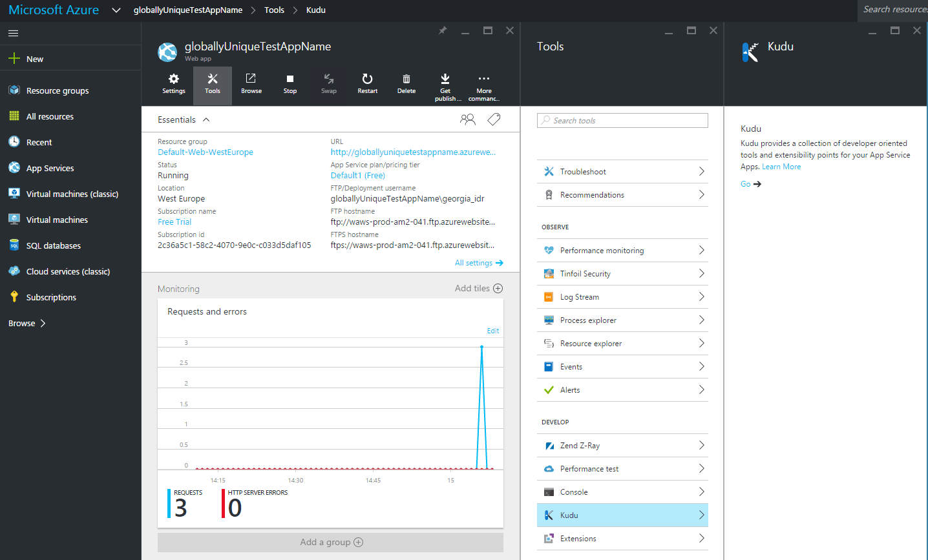This screenshot has height=560, width=928.
Task: Click the tags icon in Essentials bar
Action: tap(494, 119)
